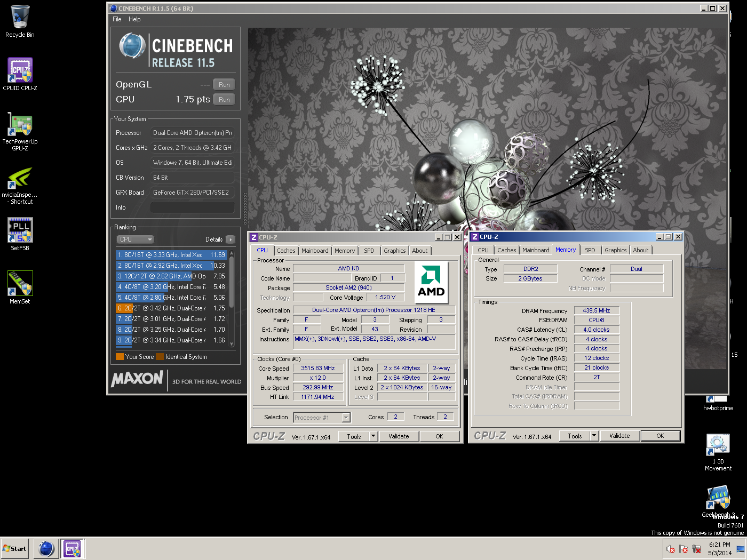Open Mainboard tab in right CPU-Z window
747x560 pixels.
click(x=536, y=250)
